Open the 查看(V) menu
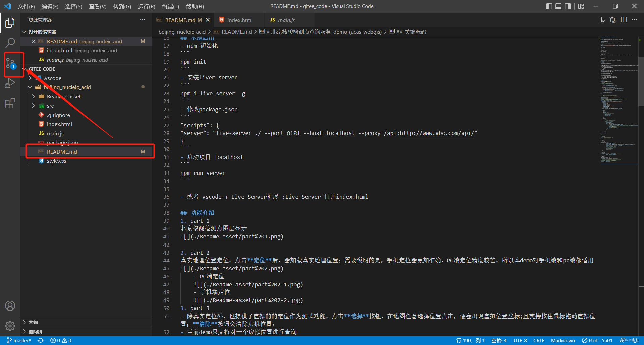 pos(98,6)
